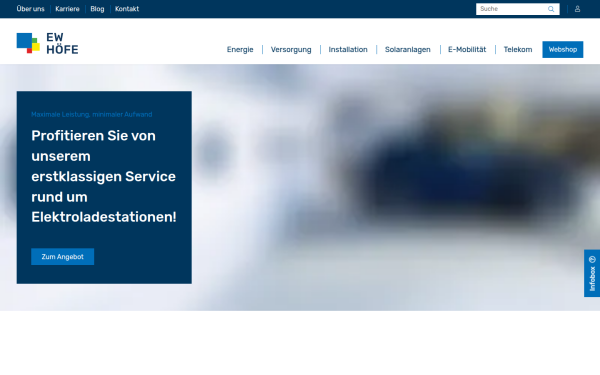Click the EW Höfe logo
This screenshot has width=600, height=375.
(x=47, y=43)
